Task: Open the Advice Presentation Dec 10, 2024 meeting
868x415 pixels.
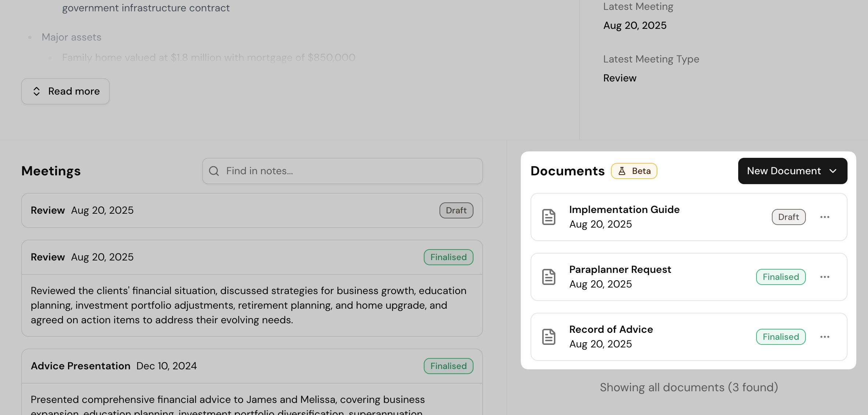Action: [252, 366]
